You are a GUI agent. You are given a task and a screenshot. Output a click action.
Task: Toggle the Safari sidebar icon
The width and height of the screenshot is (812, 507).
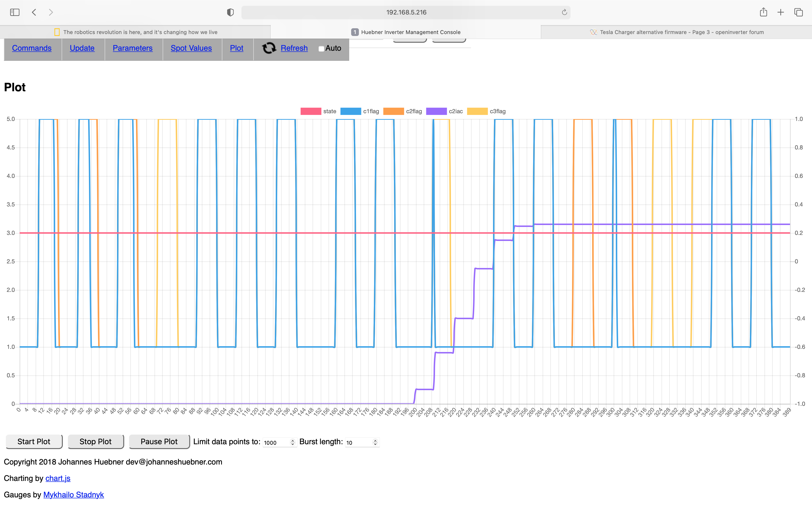(15, 12)
